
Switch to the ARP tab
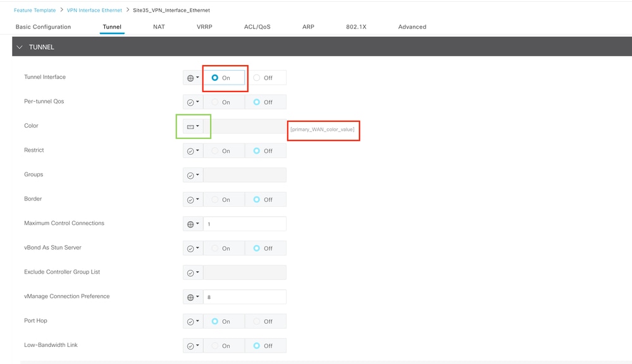click(x=308, y=27)
